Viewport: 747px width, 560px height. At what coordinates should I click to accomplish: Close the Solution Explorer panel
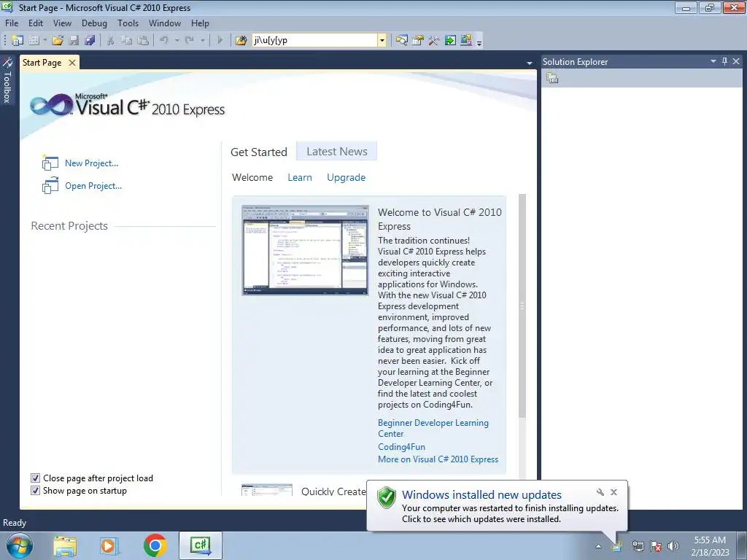tap(736, 61)
